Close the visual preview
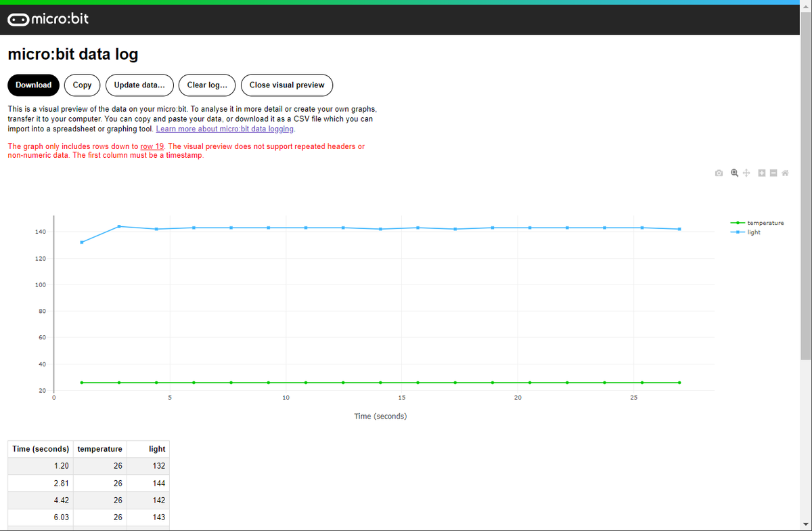This screenshot has height=531, width=812. 287,85
